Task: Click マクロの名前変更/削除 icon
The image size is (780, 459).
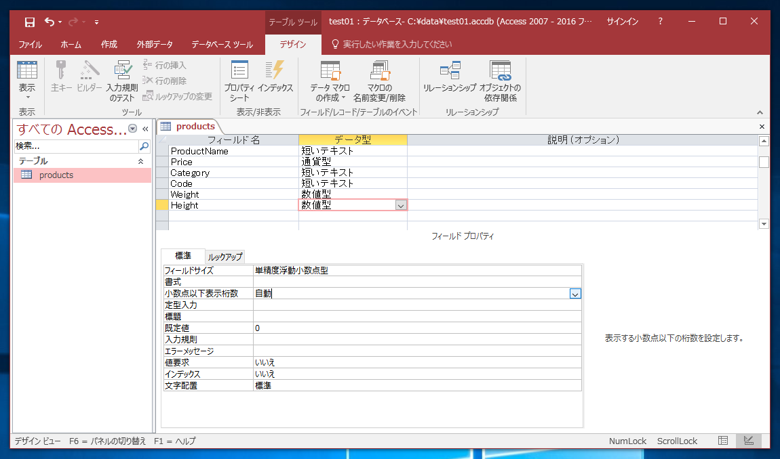Action: pyautogui.click(x=380, y=81)
